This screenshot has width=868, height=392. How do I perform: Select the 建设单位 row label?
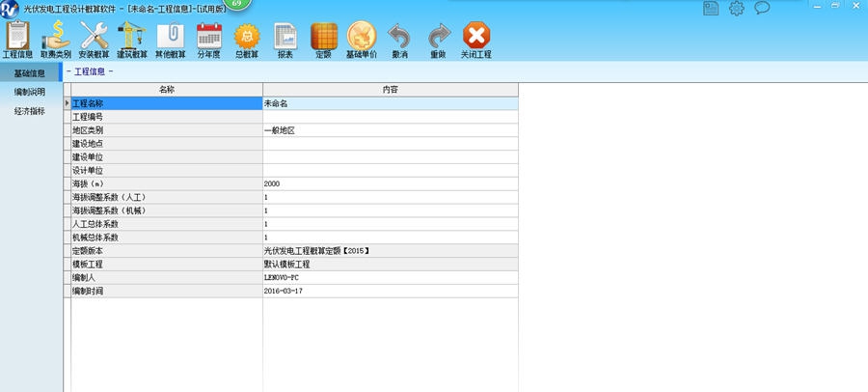[x=167, y=157]
